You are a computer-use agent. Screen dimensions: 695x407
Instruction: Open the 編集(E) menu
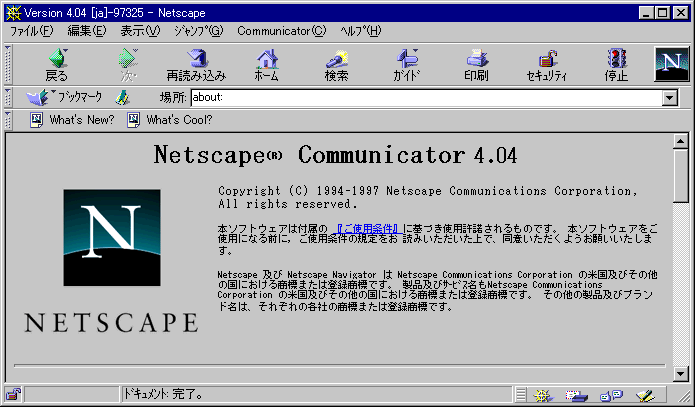click(87, 31)
